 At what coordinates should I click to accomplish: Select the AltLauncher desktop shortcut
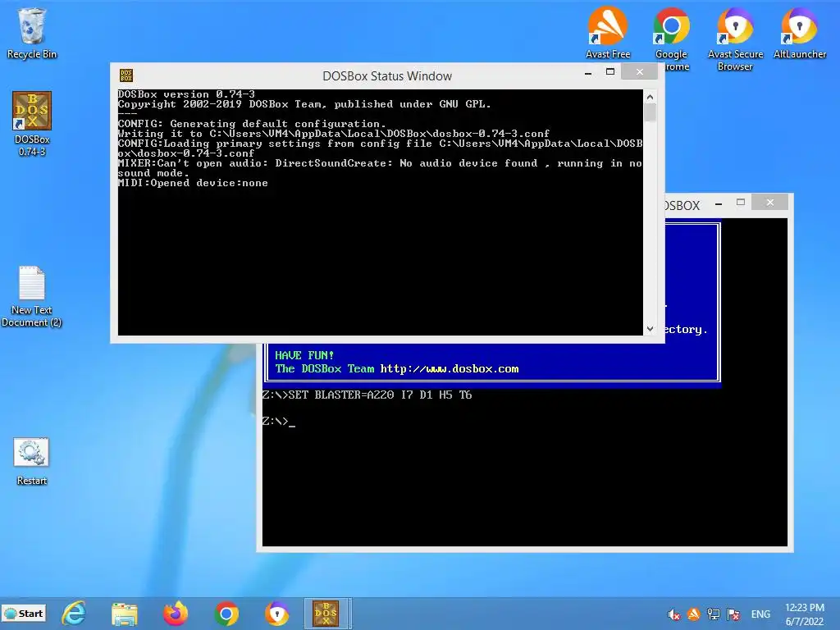(x=799, y=33)
